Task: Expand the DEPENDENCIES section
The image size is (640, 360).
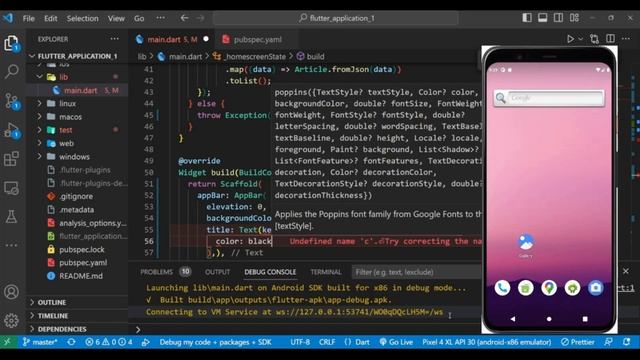Action: 78,329
